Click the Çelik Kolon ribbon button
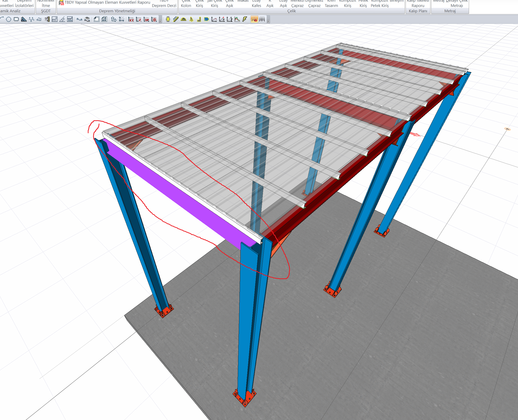Screen dimensions: 518x420 (x=186, y=4)
